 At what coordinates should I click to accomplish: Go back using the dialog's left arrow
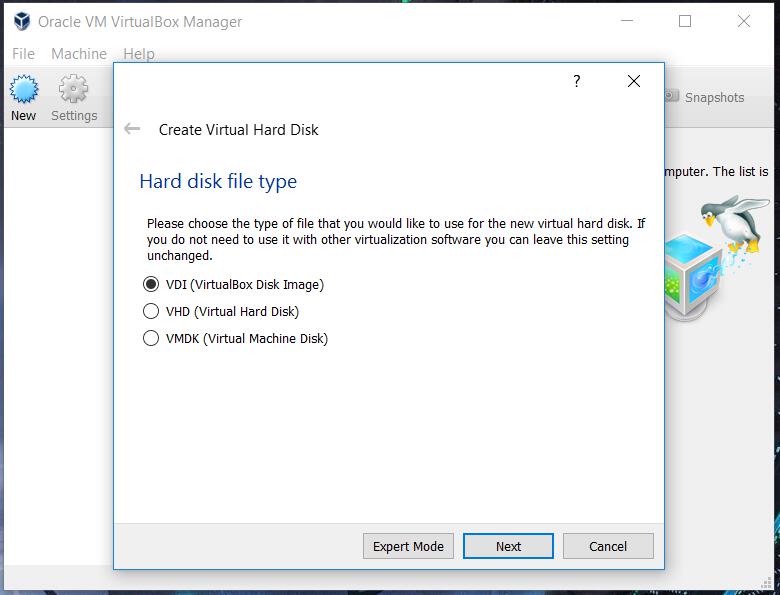[132, 129]
